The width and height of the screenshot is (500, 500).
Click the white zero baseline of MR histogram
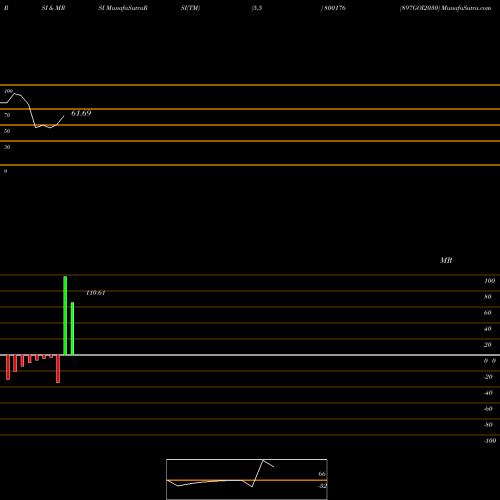pos(250,355)
